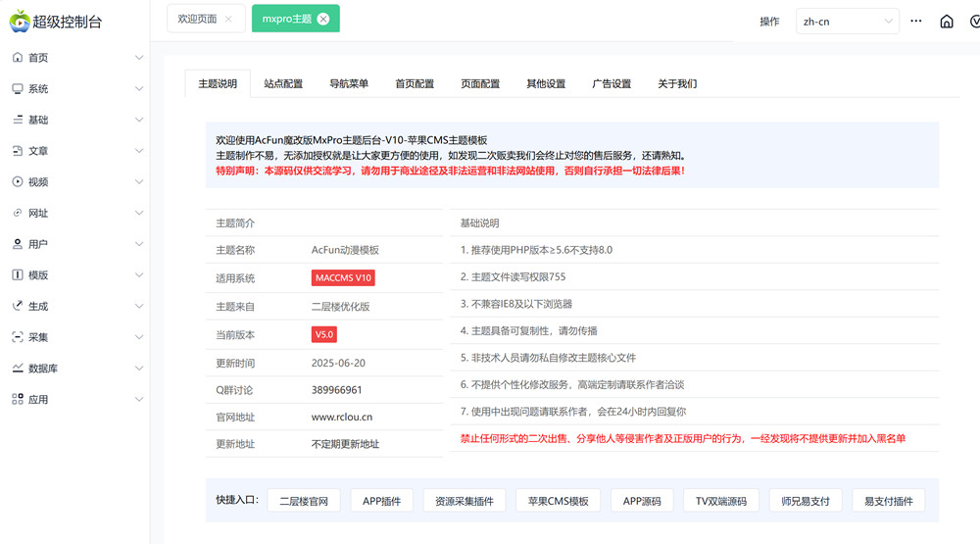Open the three-dot more menu in header
The width and height of the screenshot is (980, 544).
(x=915, y=21)
